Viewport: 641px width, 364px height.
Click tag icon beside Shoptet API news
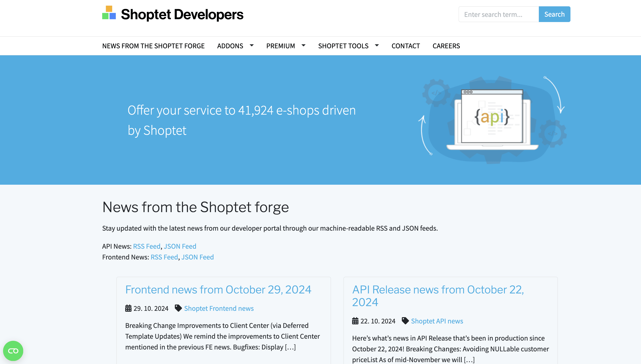(x=405, y=321)
